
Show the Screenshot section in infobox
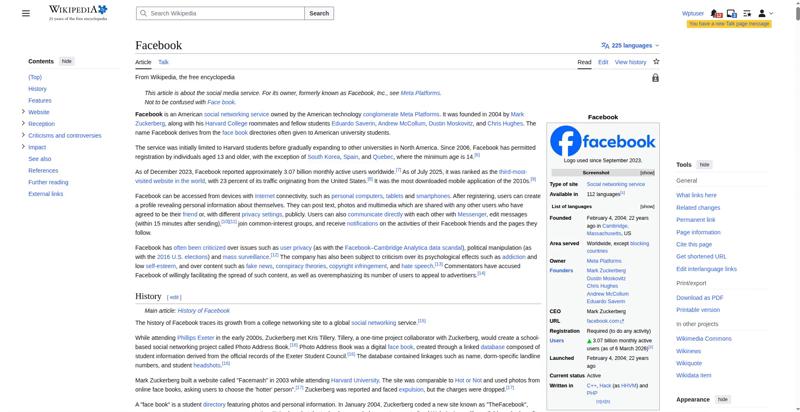647,173
